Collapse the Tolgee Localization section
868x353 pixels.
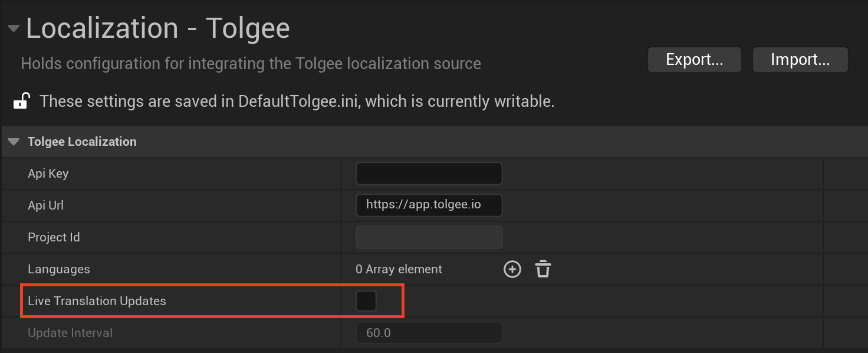click(x=14, y=142)
